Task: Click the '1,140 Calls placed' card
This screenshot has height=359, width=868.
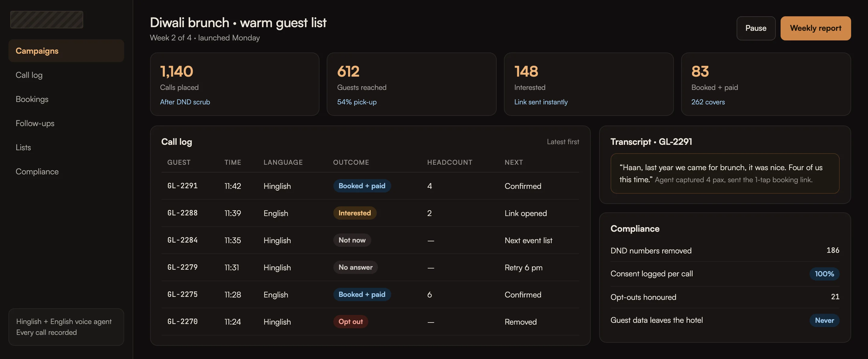Action: pyautogui.click(x=234, y=84)
